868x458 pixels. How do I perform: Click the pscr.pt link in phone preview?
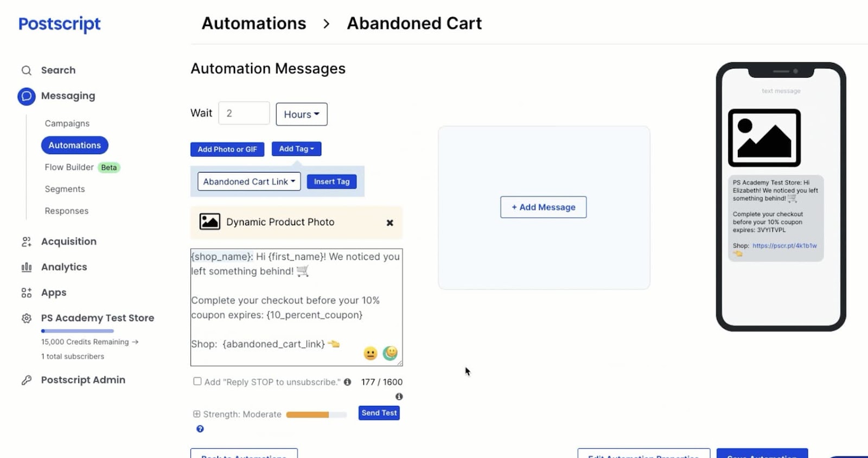point(784,246)
